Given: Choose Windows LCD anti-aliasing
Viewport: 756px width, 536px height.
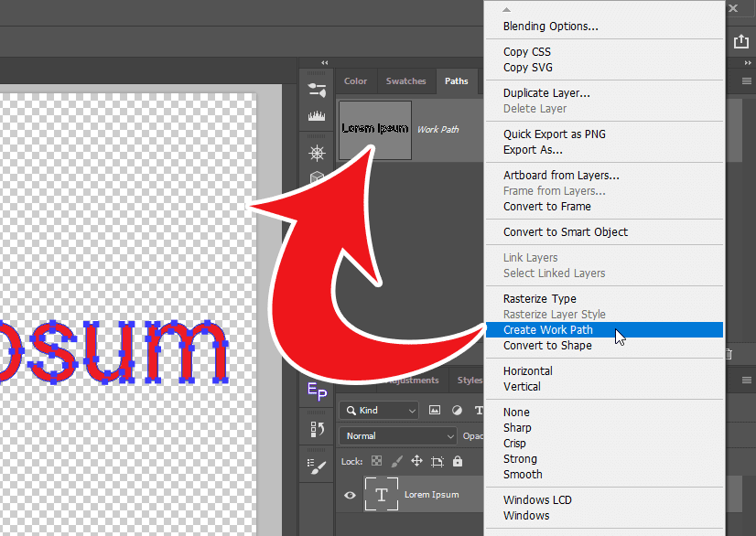Looking at the screenshot, I should (x=604, y=499).
